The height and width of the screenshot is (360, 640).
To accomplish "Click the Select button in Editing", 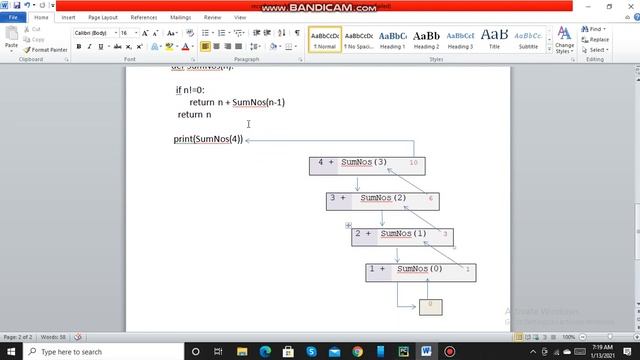I will click(595, 50).
